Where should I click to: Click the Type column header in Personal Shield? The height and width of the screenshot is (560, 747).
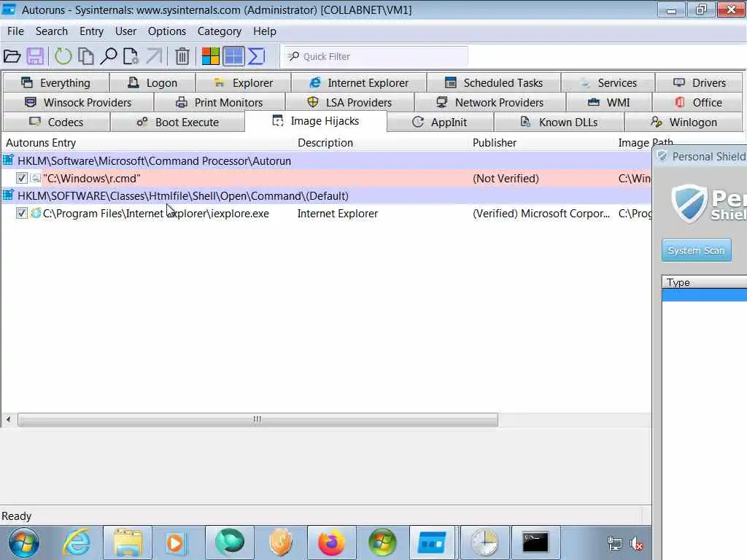(704, 282)
